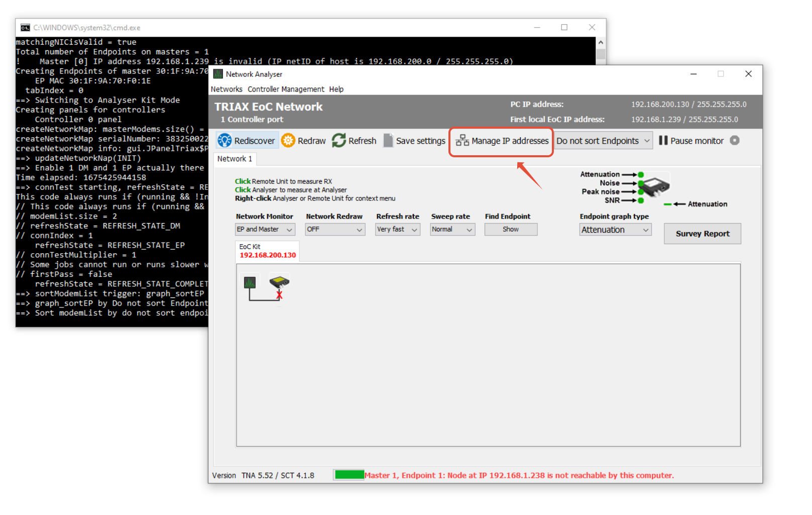812x515 pixels.
Task: Click the analyser icon in network map
Action: (x=250, y=282)
